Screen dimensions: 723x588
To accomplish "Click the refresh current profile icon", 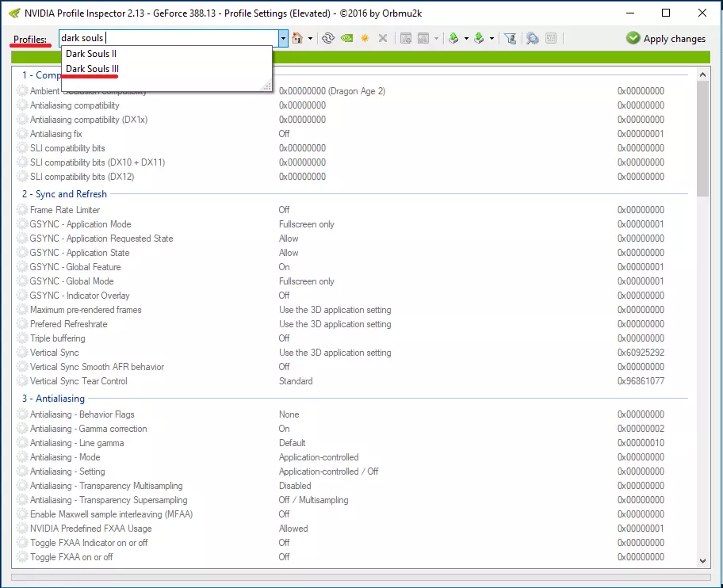I will tap(328, 38).
